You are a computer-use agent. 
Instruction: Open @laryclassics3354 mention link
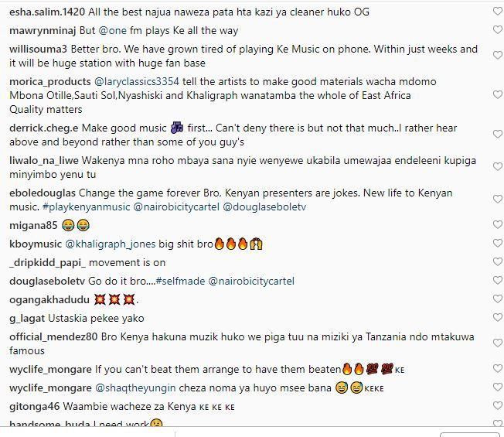[137, 82]
